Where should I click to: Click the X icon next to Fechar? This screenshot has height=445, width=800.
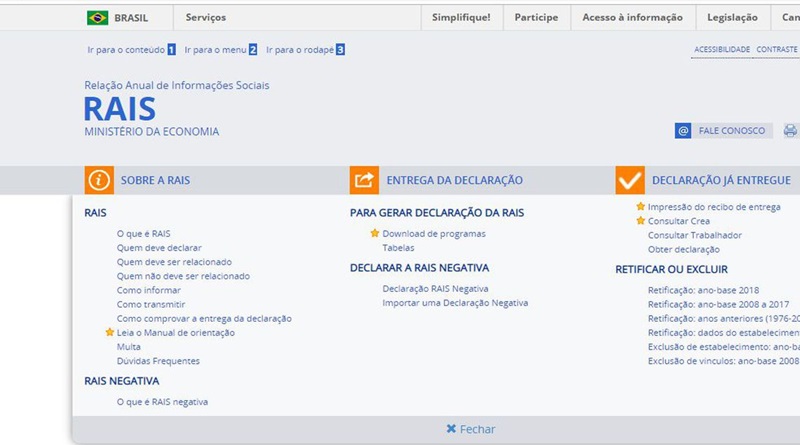[451, 429]
